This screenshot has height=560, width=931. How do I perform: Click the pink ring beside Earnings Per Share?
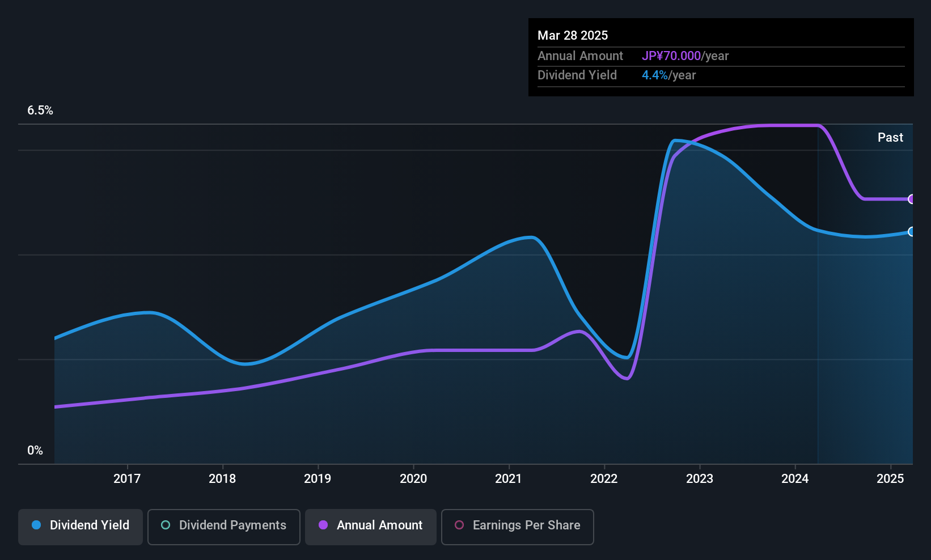click(x=459, y=525)
